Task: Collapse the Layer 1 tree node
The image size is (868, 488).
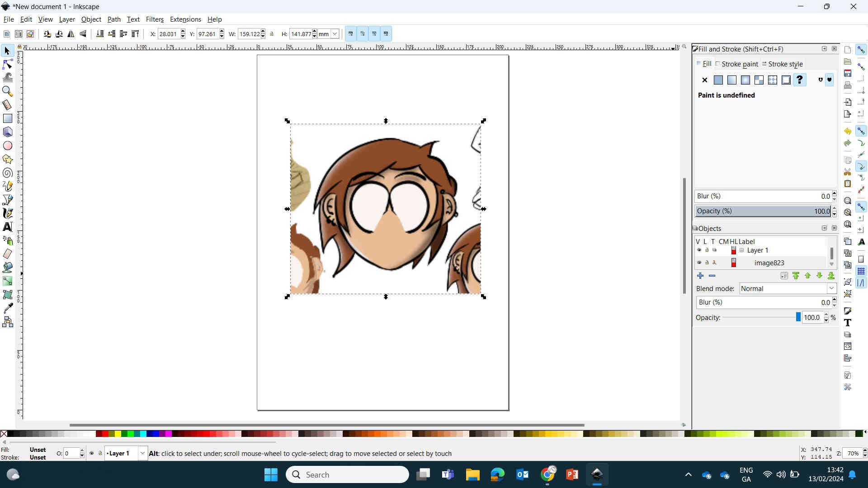Action: point(742,250)
